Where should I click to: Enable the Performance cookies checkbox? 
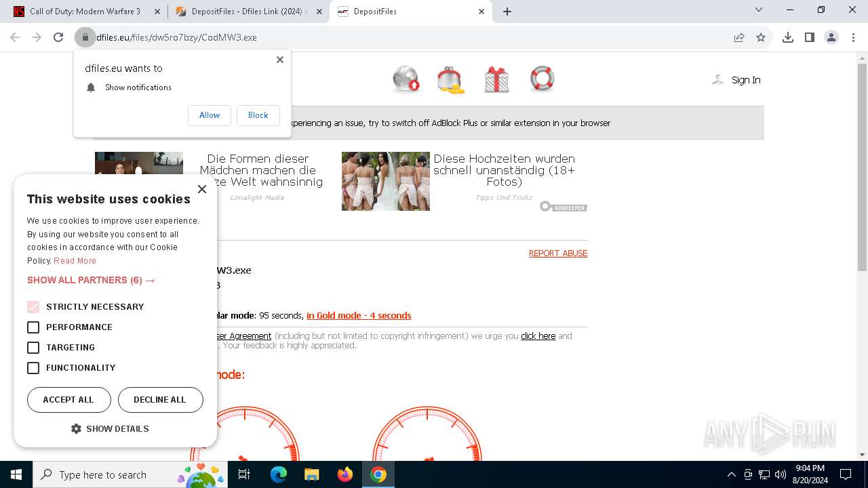click(x=33, y=327)
